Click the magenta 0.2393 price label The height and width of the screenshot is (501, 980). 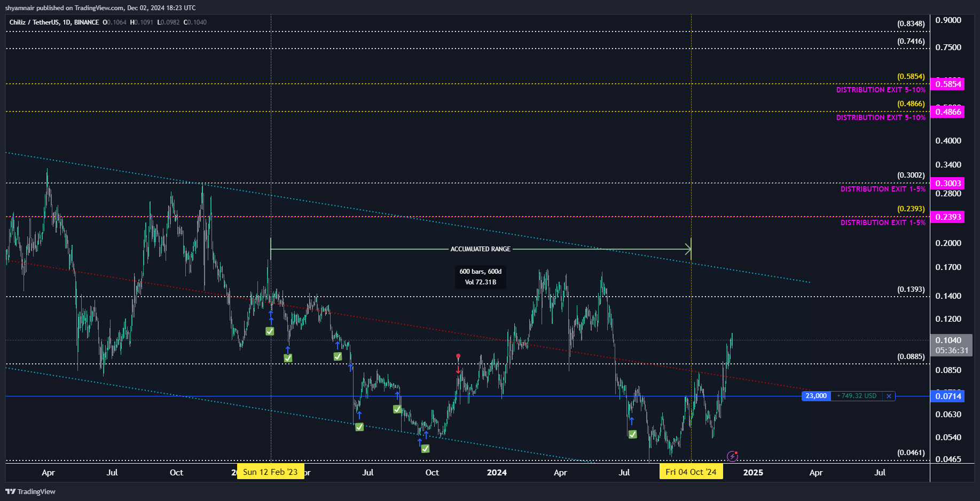[x=947, y=217]
